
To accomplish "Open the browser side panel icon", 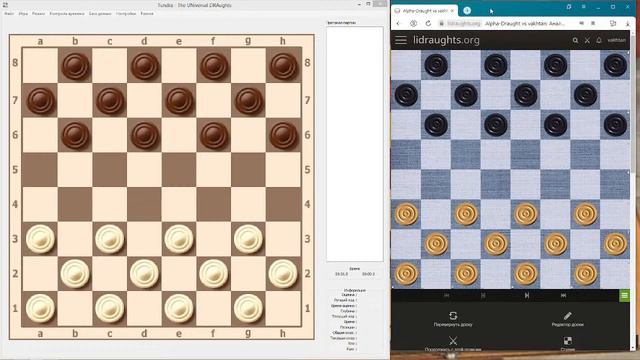I will point(613,24).
